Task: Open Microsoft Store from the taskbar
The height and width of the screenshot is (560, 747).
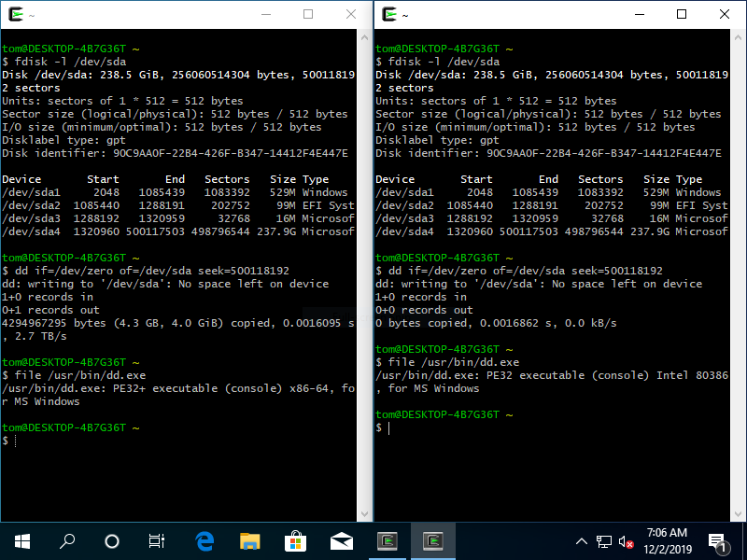Action: (295, 540)
